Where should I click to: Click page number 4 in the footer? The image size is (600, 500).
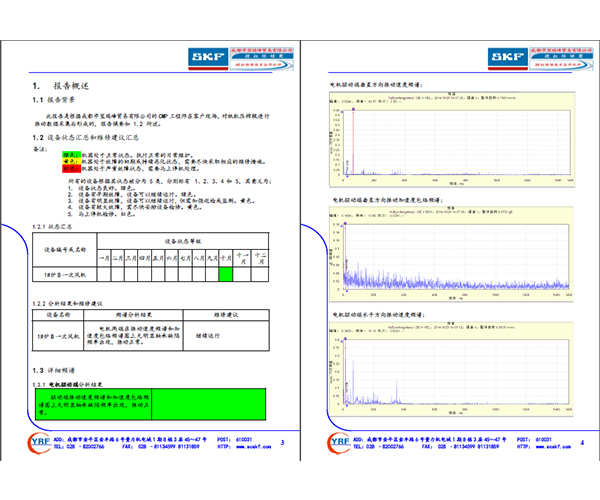(x=583, y=442)
